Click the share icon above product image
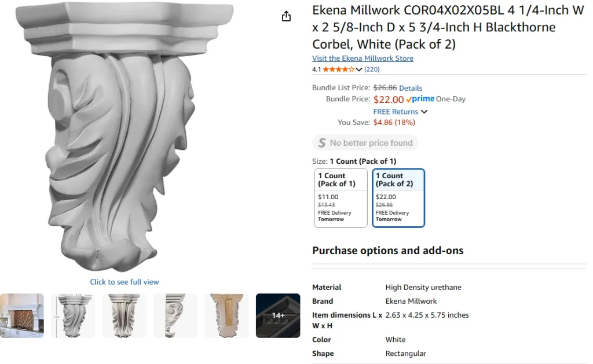The image size is (593, 364). 286,16
